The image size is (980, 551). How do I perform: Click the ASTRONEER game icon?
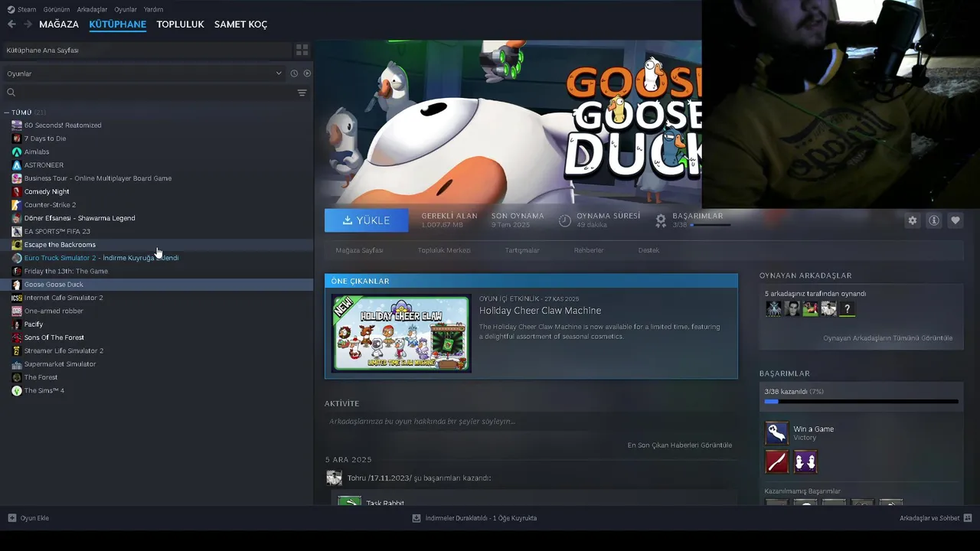(17, 165)
